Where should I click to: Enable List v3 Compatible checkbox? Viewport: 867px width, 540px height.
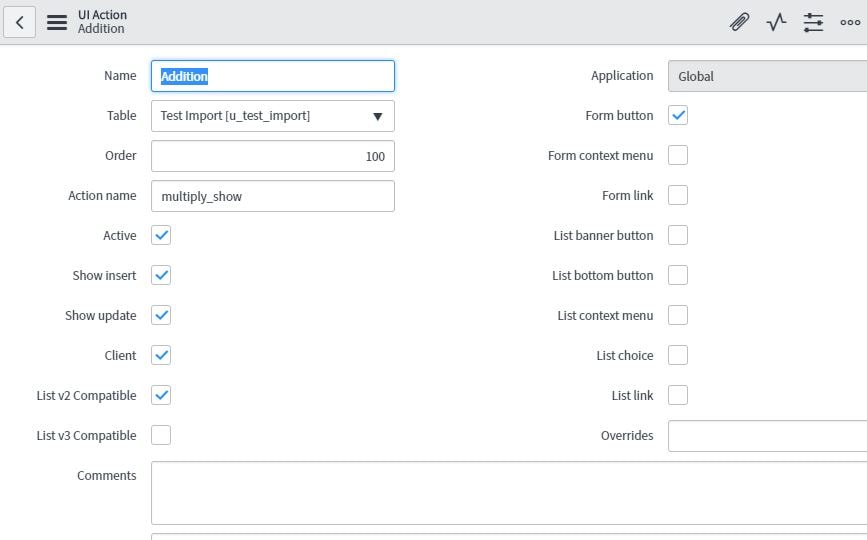pos(161,435)
